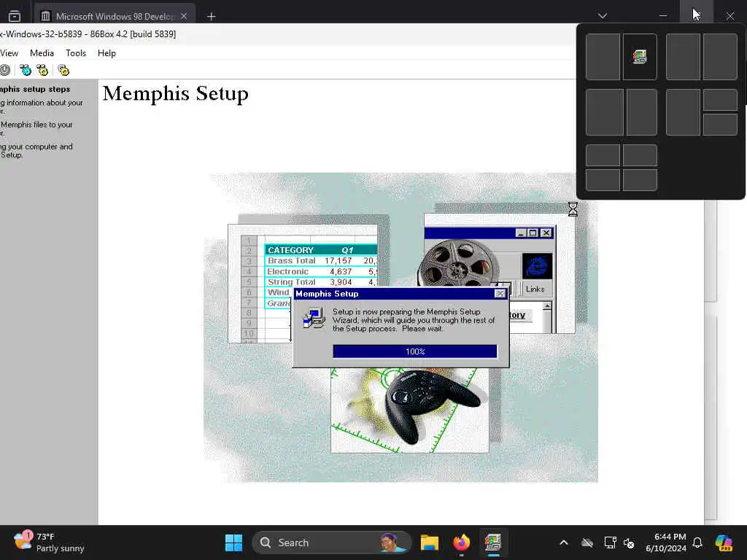This screenshot has width=747, height=560.
Task: Open the Media menu
Action: click(42, 52)
